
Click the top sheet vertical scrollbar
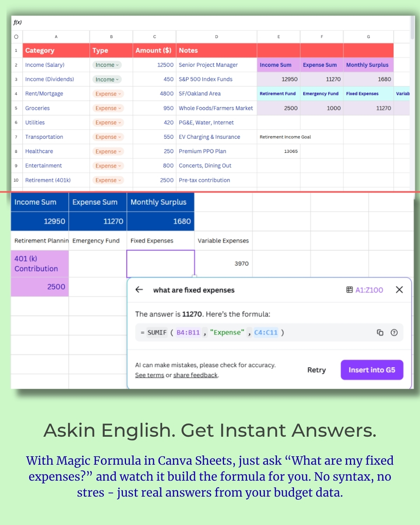pyautogui.click(x=412, y=28)
